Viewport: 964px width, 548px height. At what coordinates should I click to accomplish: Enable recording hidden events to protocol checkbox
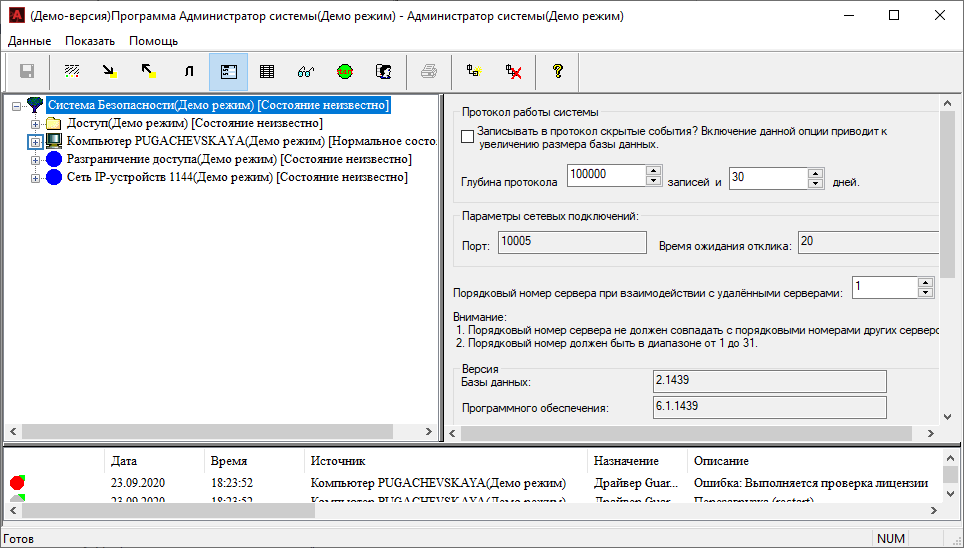tap(467, 136)
